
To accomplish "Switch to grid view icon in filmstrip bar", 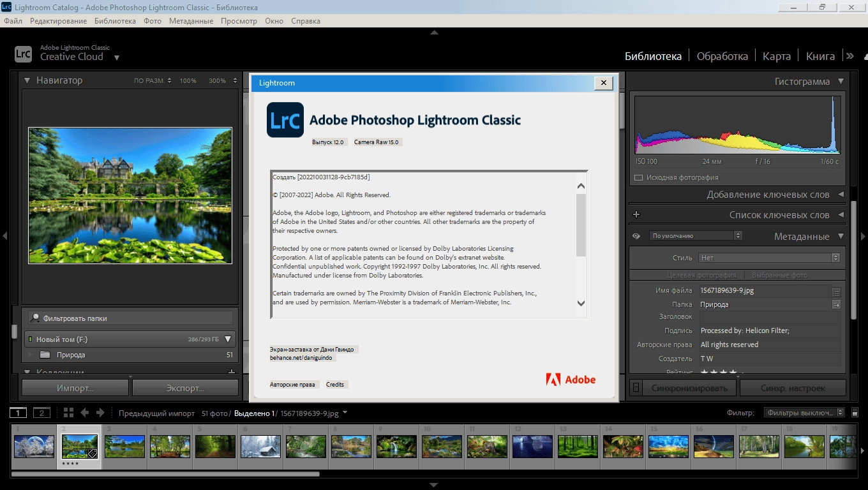I will point(68,413).
